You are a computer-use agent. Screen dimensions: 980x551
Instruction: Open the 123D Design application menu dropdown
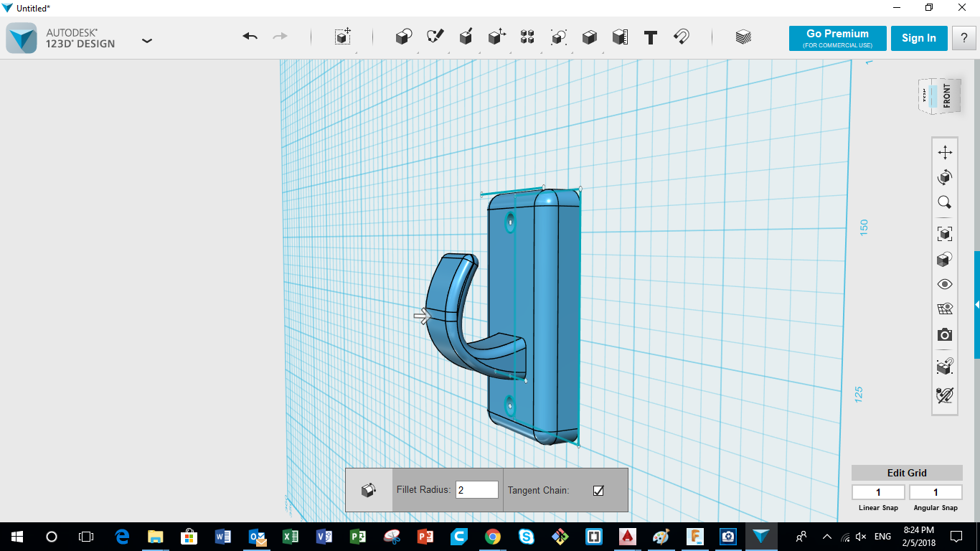[147, 40]
